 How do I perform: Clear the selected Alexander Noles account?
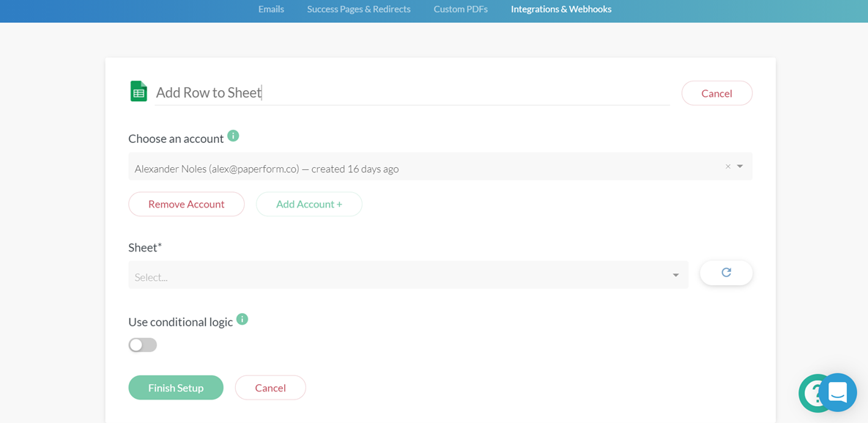tap(727, 167)
